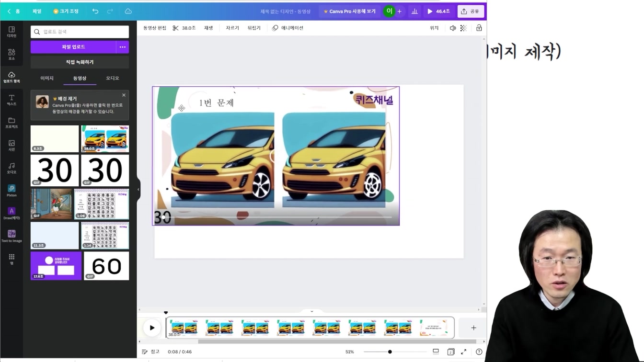644x362 pixels.
Task: Open the Text to Image app
Action: click(11, 236)
